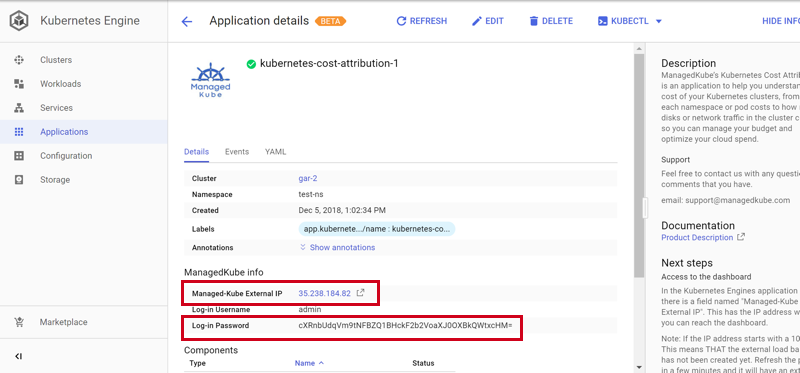
Task: Switch to the Events tab
Action: 237,152
